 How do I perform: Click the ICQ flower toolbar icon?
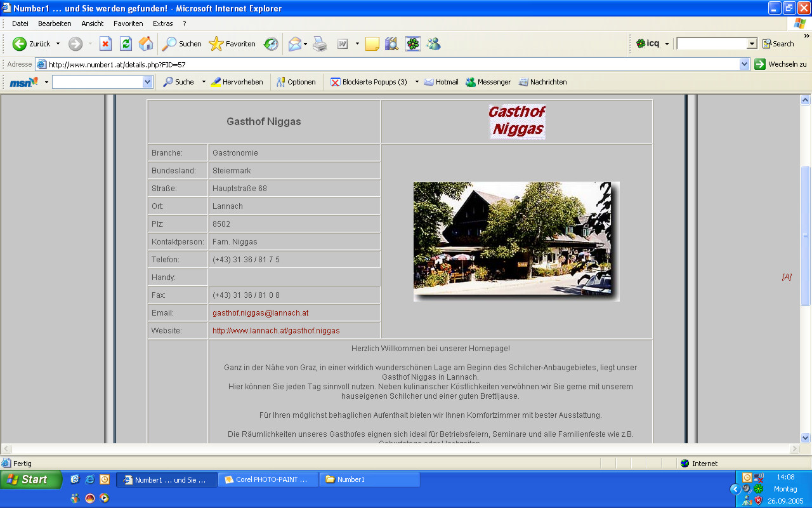click(x=413, y=44)
